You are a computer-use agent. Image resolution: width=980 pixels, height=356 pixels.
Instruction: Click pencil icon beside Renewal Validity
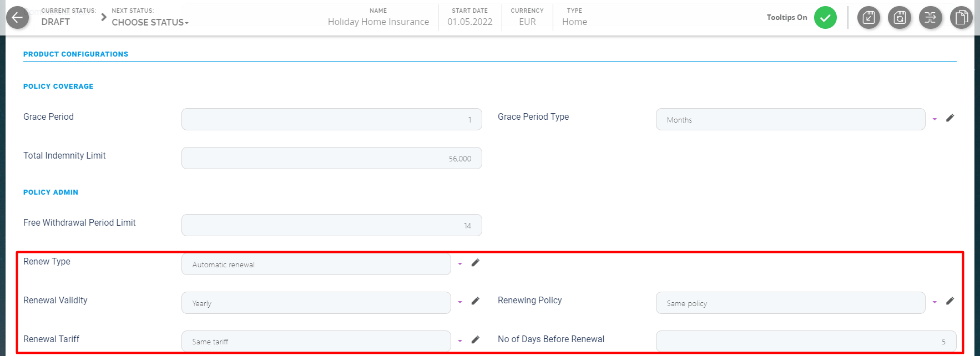tap(476, 301)
